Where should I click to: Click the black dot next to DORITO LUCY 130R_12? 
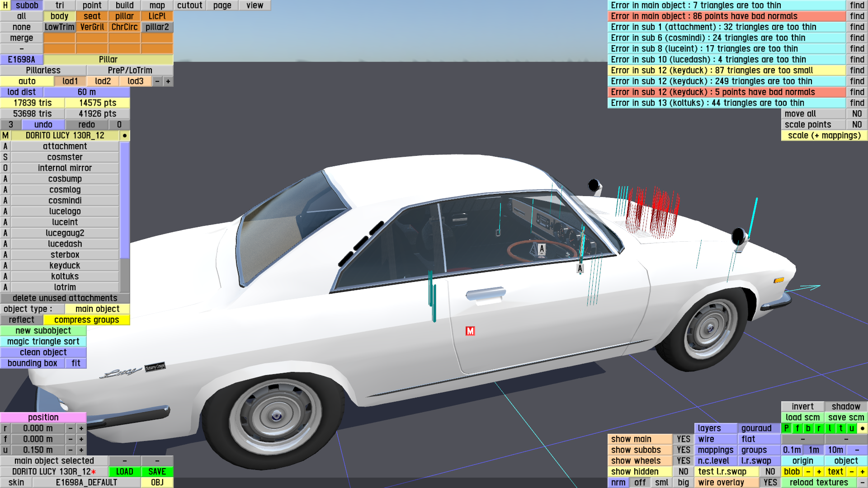pos(125,136)
